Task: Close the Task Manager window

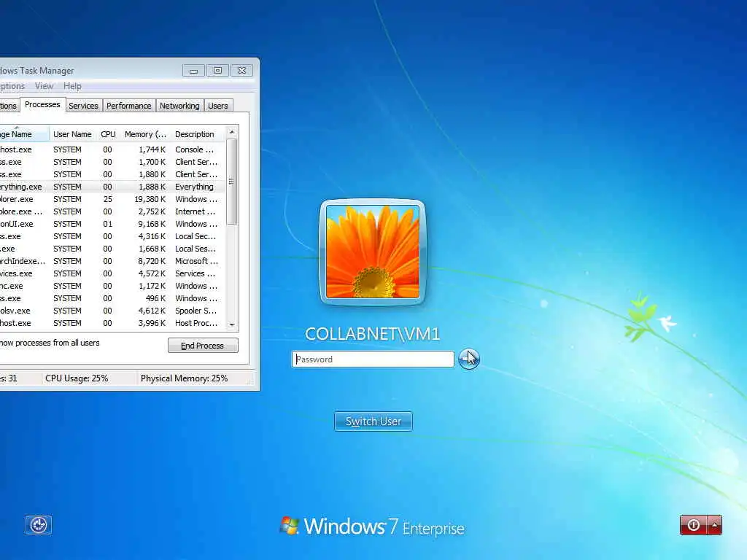Action: tap(242, 71)
